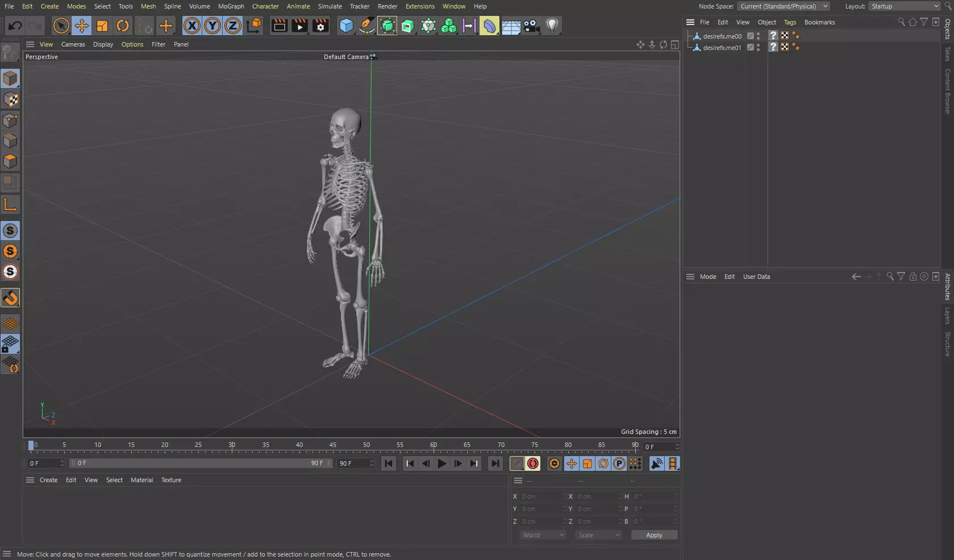Click frame 45 on the timeline ruler
This screenshot has width=954, height=560.
click(333, 445)
